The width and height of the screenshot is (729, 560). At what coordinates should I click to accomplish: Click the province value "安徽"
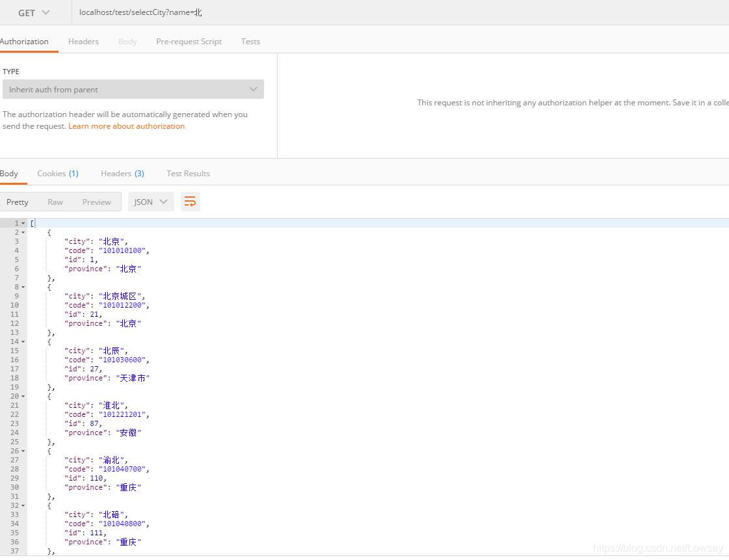point(128,433)
